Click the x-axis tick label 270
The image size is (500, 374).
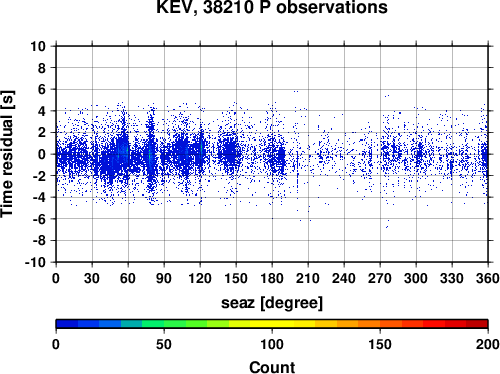380,278
